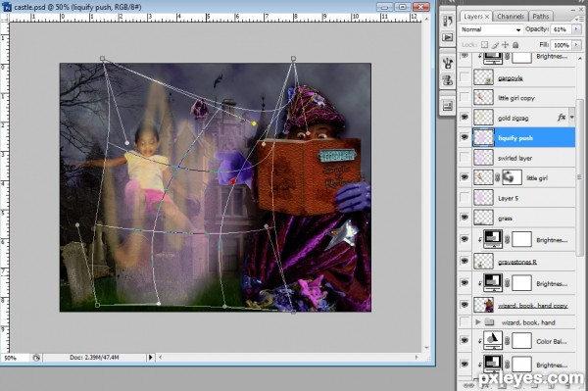This screenshot has height=391, width=588.
Task: Click the top-right warp corner handle
Action: click(x=293, y=59)
